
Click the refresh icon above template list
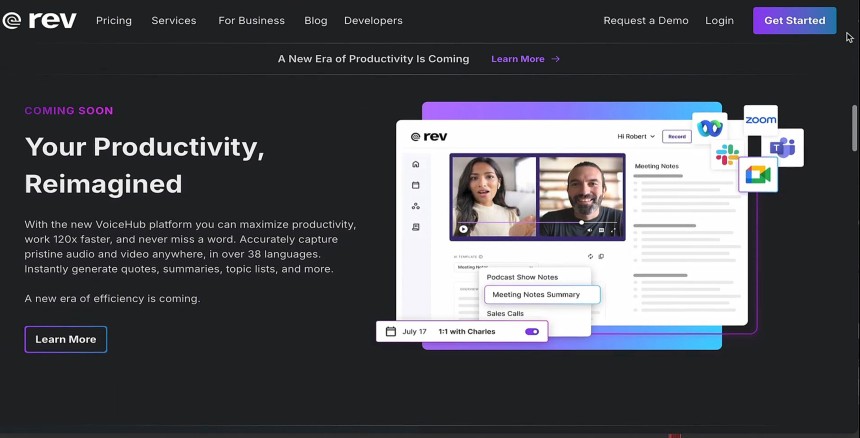[591, 257]
